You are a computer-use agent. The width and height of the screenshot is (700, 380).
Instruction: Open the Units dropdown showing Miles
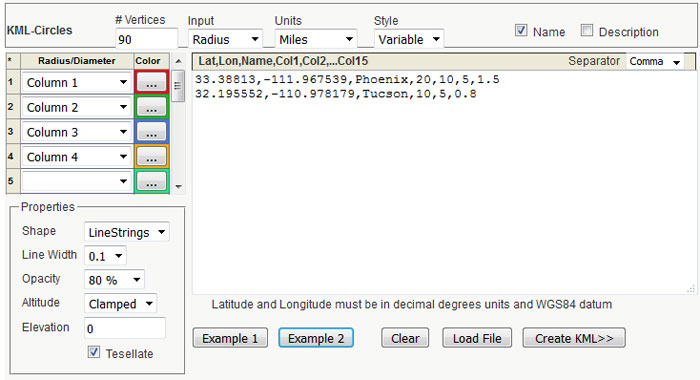[316, 39]
